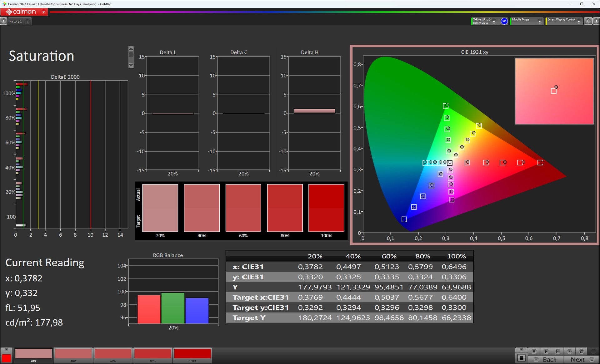The width and height of the screenshot is (600, 364).
Task: Click the RGB Balance blue bar
Action: (x=197, y=311)
